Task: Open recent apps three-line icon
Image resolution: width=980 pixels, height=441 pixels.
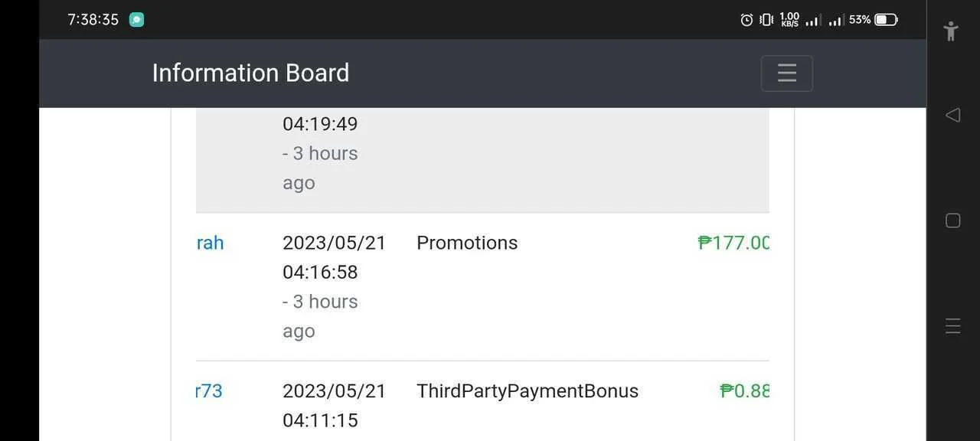Action: tap(952, 326)
